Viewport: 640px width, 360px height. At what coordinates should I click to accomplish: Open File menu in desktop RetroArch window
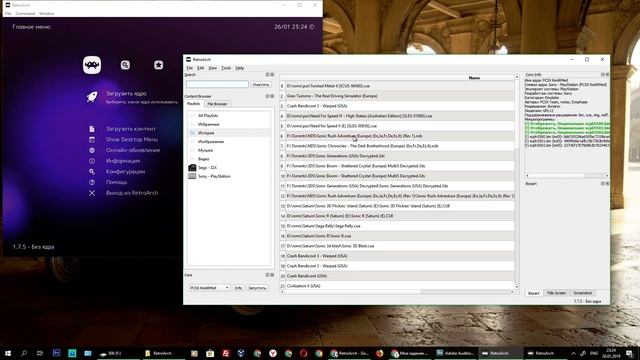[x=189, y=68]
